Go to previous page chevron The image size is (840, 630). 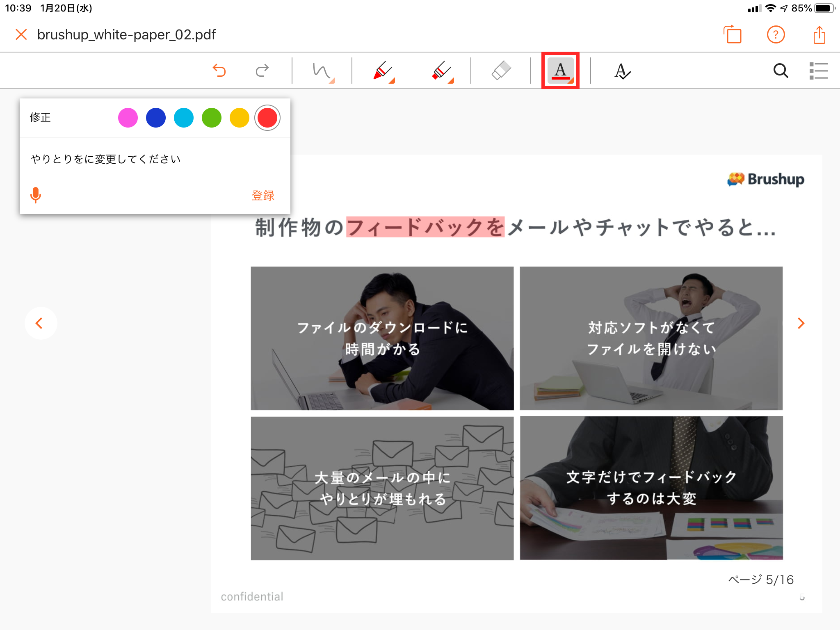coord(40,323)
